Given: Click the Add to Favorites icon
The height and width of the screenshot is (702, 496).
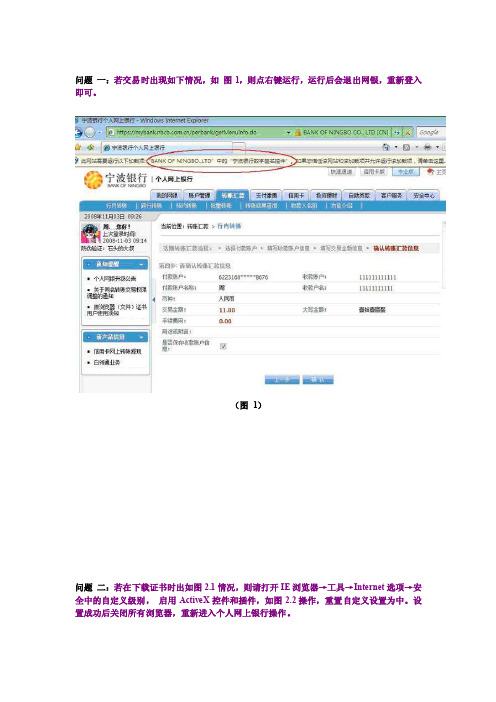Looking at the screenshot, I should click(91, 147).
